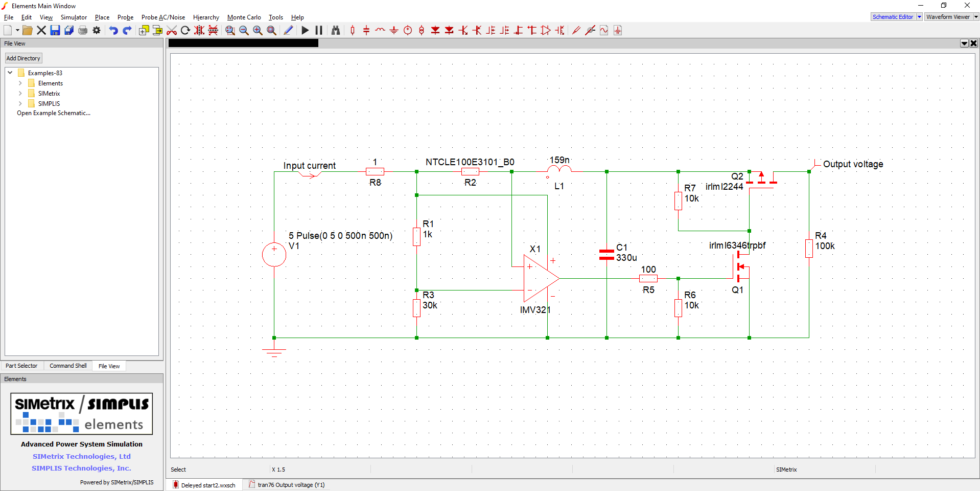
Task: Click the Add Directory button
Action: (24, 58)
